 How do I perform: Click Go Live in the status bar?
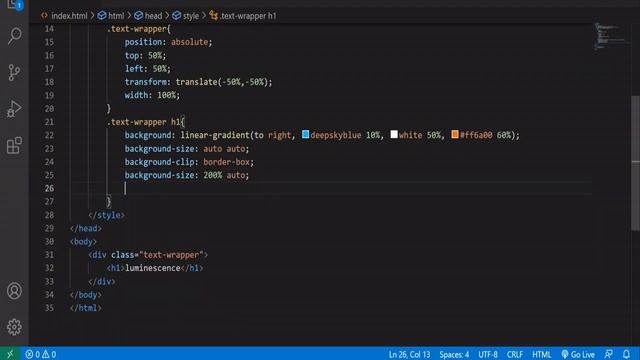[578, 354]
